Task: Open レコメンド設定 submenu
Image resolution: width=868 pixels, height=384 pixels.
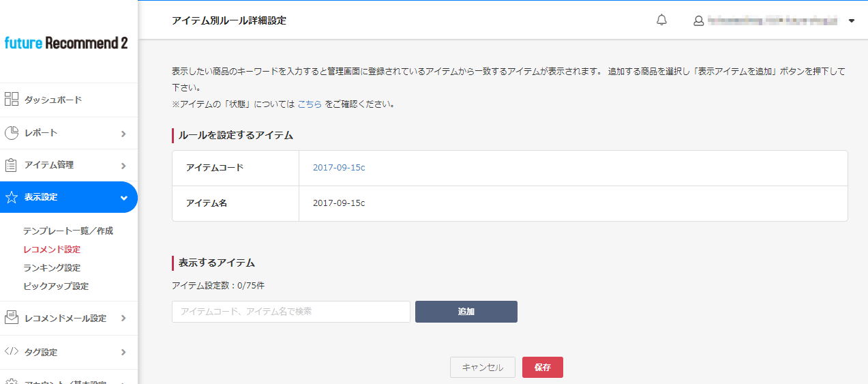Action: (x=52, y=250)
